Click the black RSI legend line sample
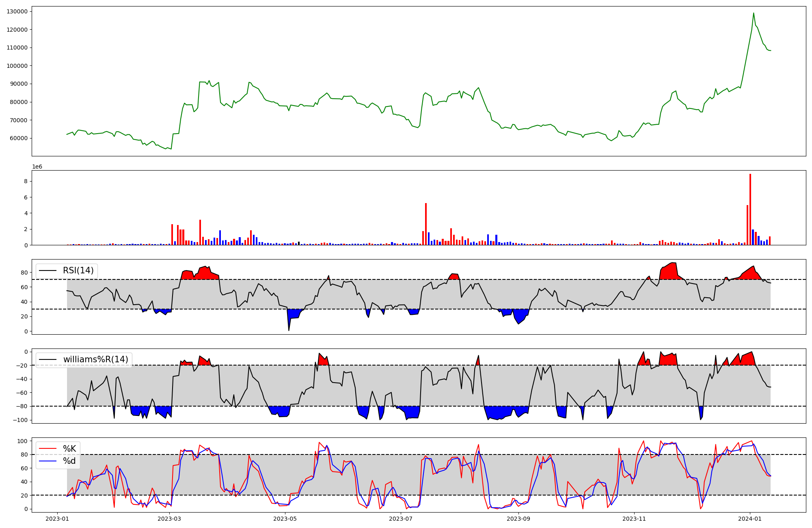Screen dimensions: 812x528 pos(48,270)
